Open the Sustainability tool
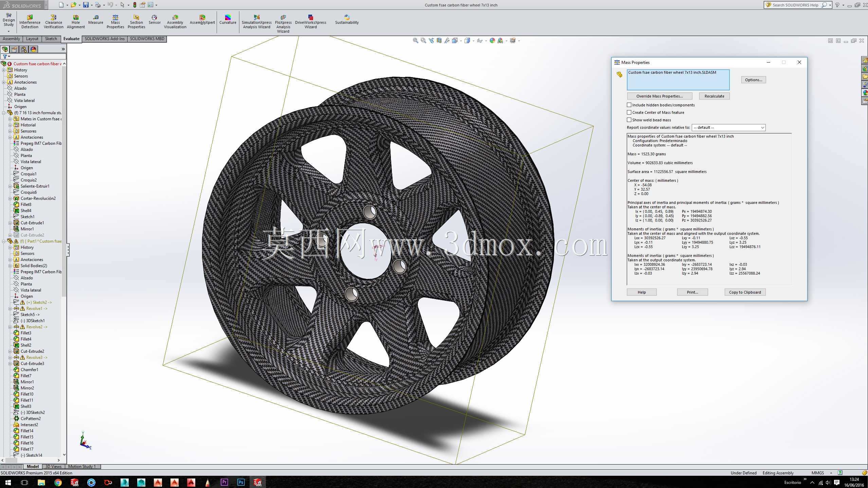 (347, 20)
